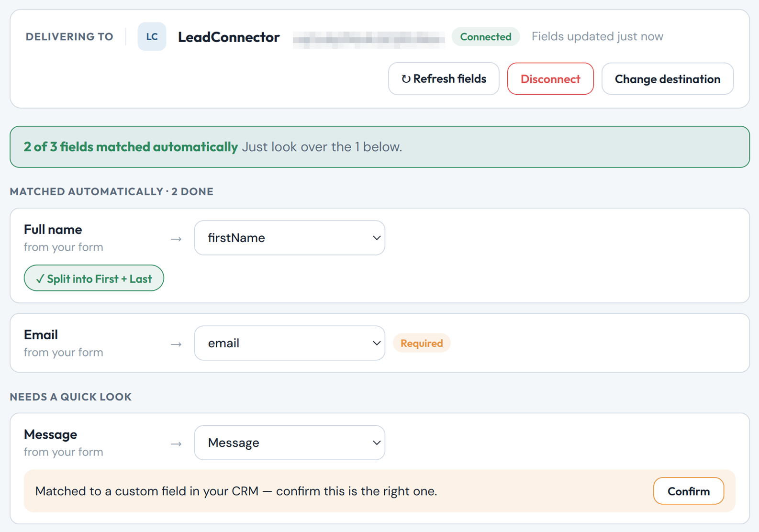This screenshot has height=532, width=759.
Task: Click the LC LeadConnector logo badge
Action: [152, 37]
